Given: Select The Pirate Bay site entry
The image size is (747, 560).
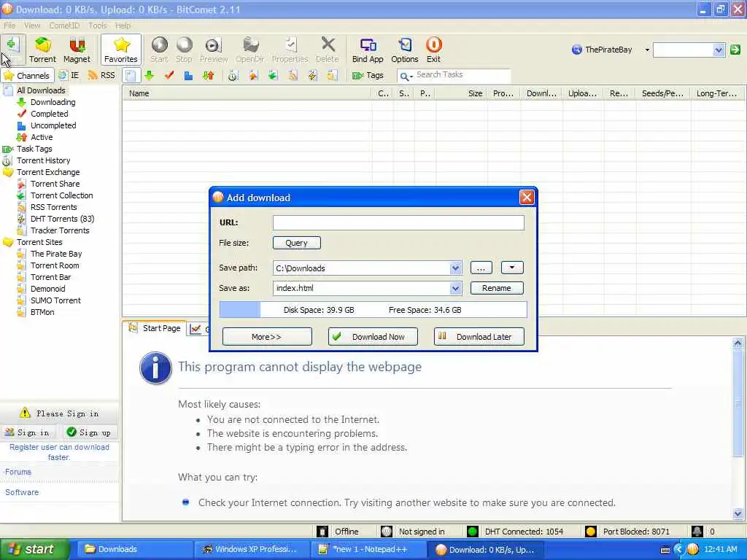Looking at the screenshot, I should click(55, 254).
